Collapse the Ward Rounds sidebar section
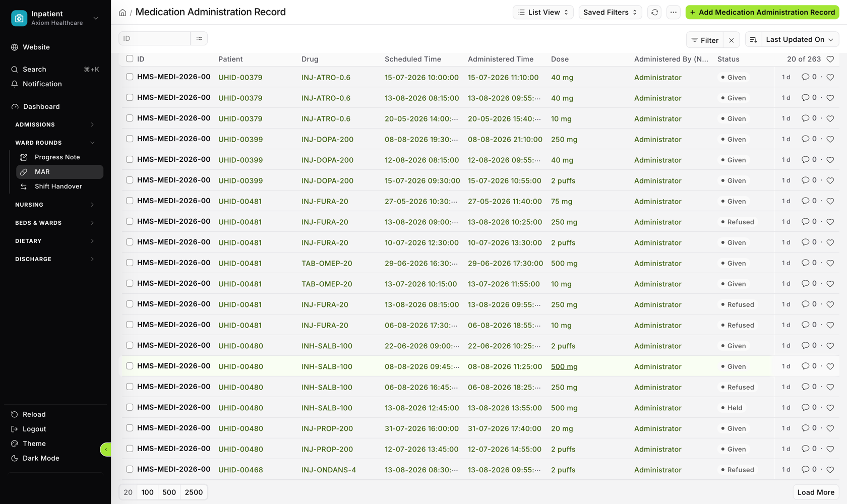The width and height of the screenshot is (847, 504). coord(55,143)
